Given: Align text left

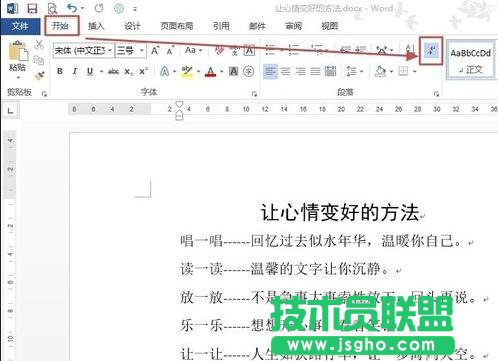Looking at the screenshot, I should pyautogui.click(x=270, y=71).
